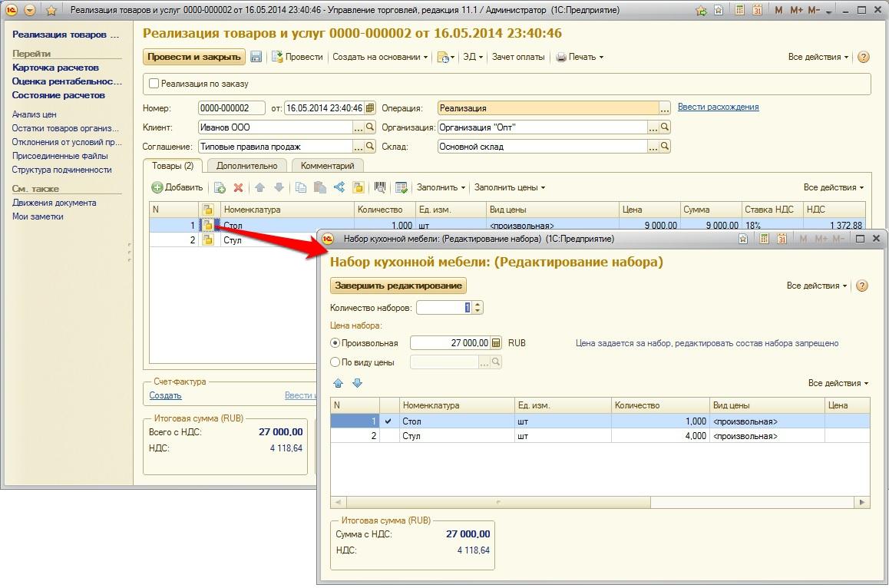This screenshot has height=588, width=889.
Task: Delete the row with the red X icon
Action: [239, 187]
